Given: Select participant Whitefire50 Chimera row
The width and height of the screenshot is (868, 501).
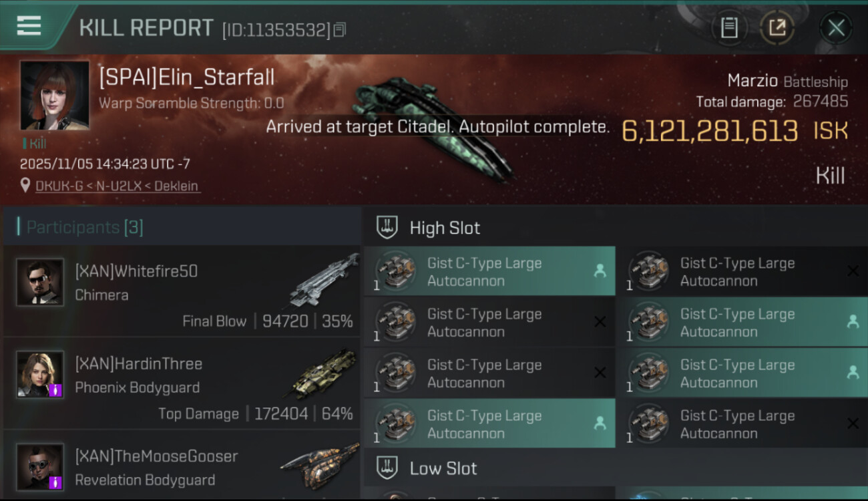Looking at the screenshot, I should pos(182,291).
